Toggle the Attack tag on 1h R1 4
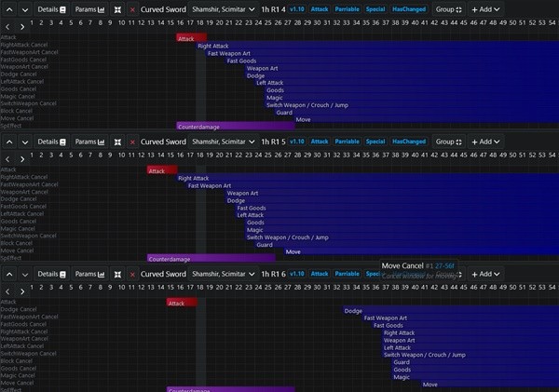Image resolution: width=559 pixels, height=392 pixels. (x=320, y=9)
